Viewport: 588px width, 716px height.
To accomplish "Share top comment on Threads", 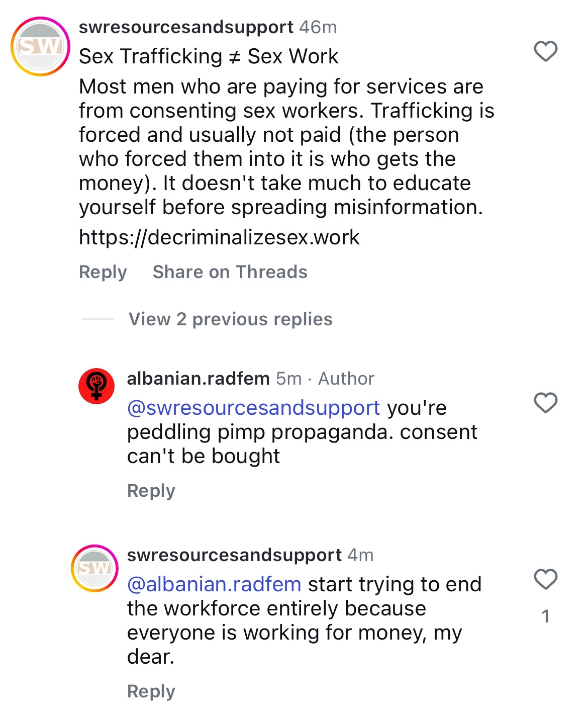I will (230, 272).
